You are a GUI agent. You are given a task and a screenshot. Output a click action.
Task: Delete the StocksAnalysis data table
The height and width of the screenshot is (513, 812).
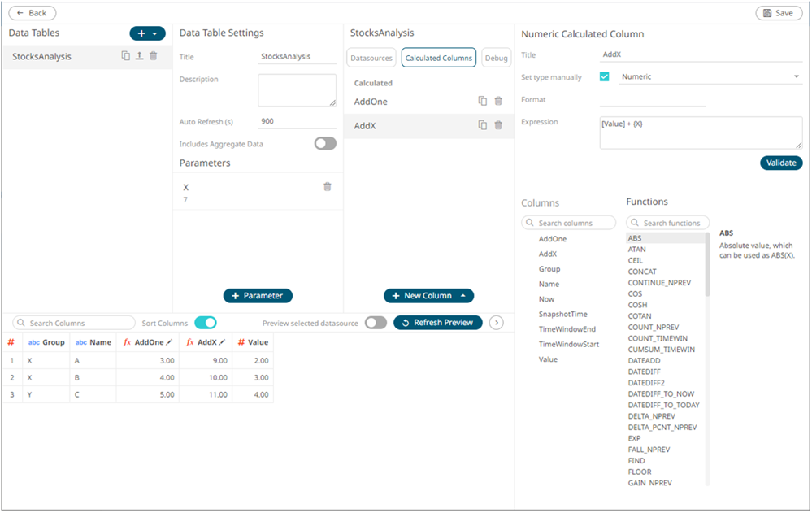tap(152, 56)
